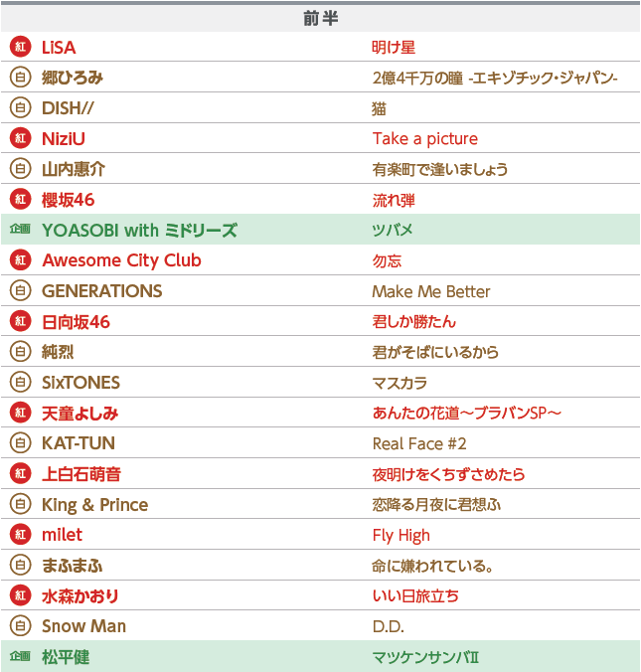641x672 pixels.
Task: Click the 白 badge beside 純烈
Action: (20, 352)
